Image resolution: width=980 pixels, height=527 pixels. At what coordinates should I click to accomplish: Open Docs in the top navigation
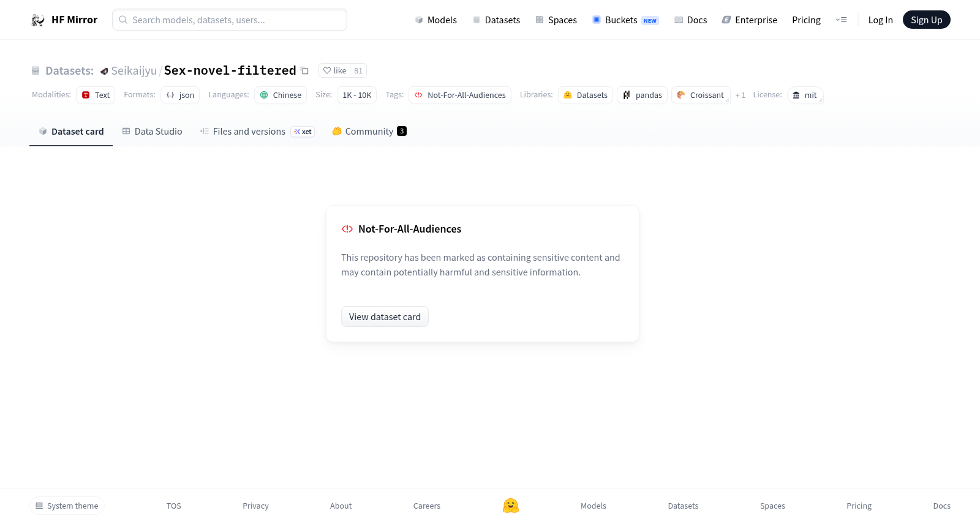[x=690, y=20]
